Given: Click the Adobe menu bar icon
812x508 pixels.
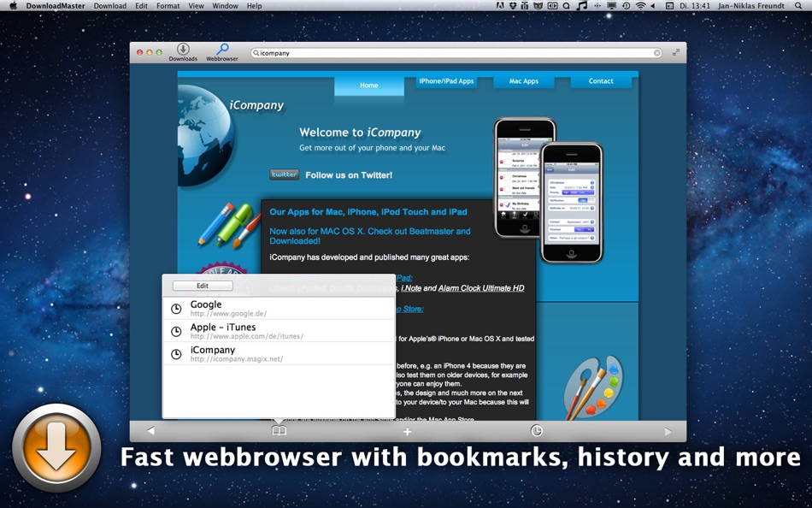Looking at the screenshot, I should (500, 6).
